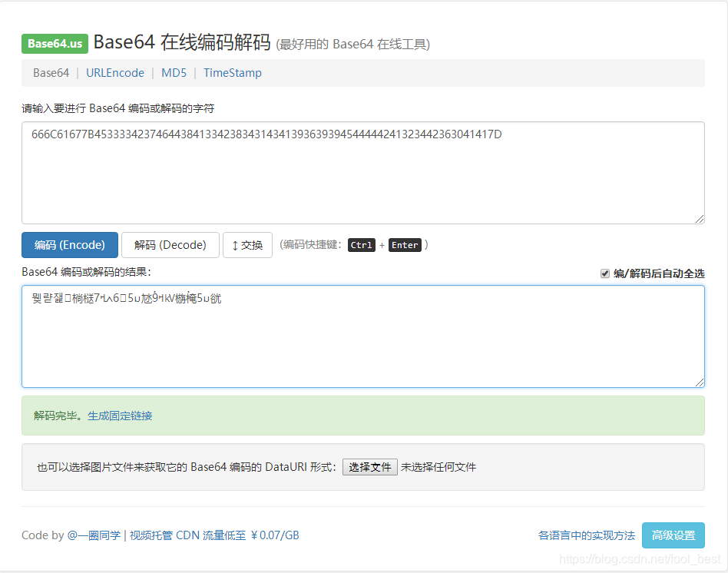Open 视频托管 CDN 流量低至 ￥0.07/GB link

(214, 535)
